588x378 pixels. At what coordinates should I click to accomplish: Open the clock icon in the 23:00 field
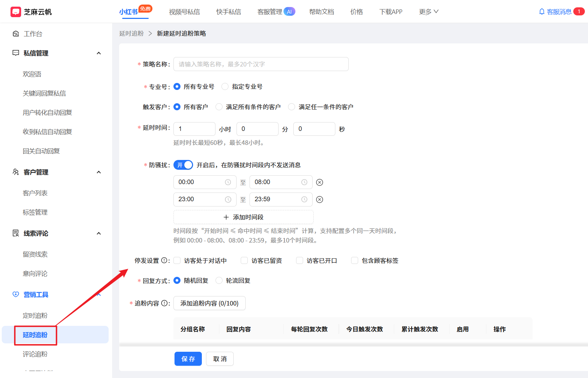[228, 199]
